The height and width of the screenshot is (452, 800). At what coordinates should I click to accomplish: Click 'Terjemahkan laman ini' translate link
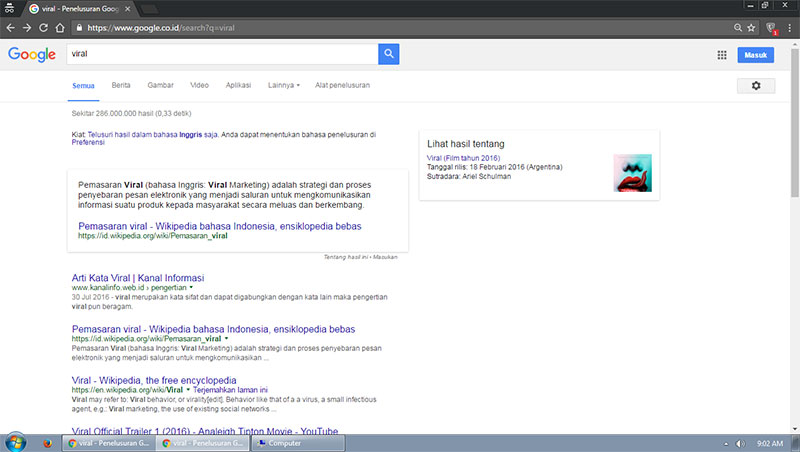[x=230, y=390]
